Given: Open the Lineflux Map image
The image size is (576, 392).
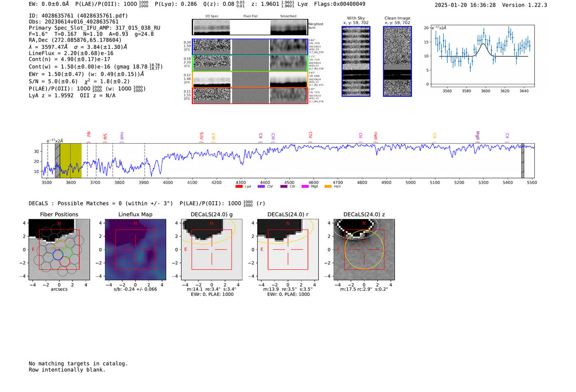Looking at the screenshot, I should point(135,249).
